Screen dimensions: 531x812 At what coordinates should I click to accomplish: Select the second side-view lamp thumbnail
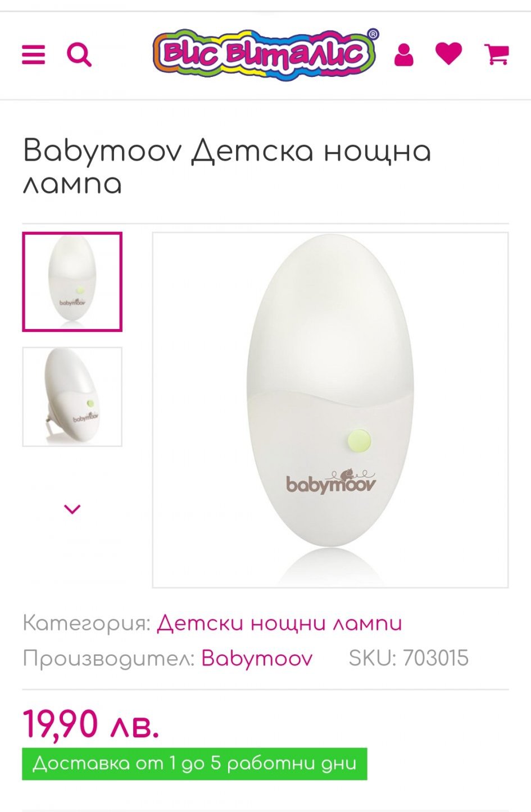pos(72,397)
